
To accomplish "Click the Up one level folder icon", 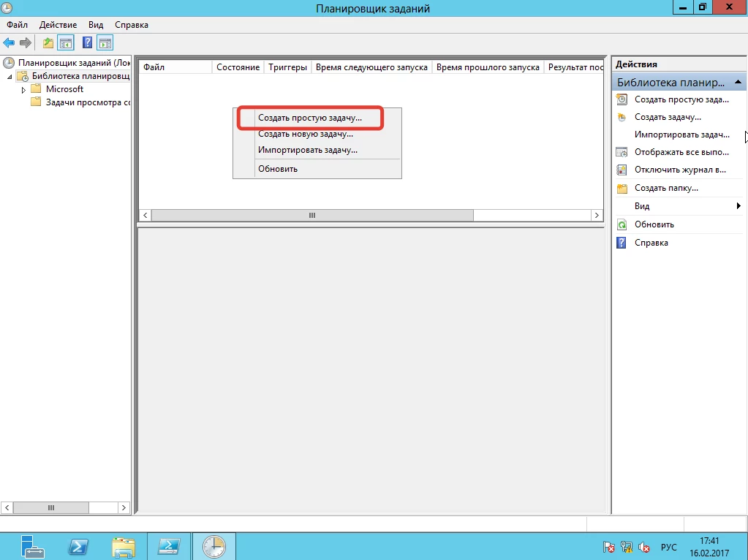I will pos(48,43).
